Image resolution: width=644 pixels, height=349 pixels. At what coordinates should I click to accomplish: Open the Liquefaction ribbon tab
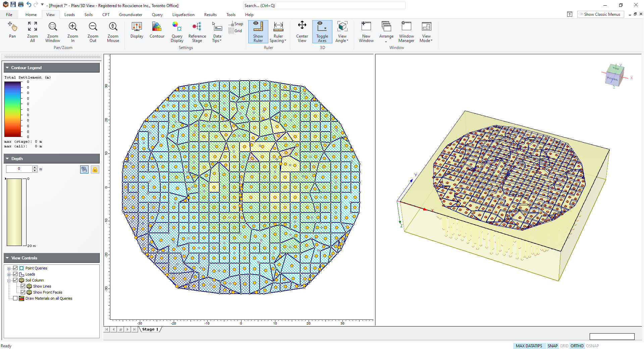click(x=183, y=15)
